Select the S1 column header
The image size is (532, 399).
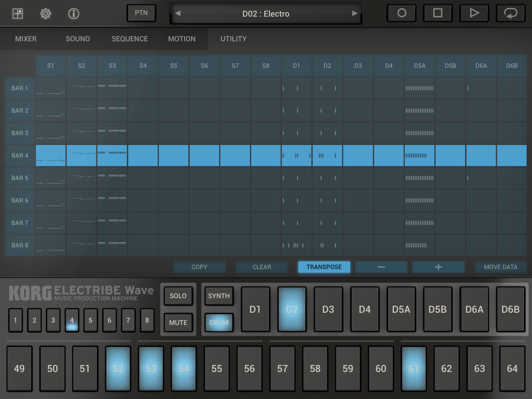pos(50,66)
